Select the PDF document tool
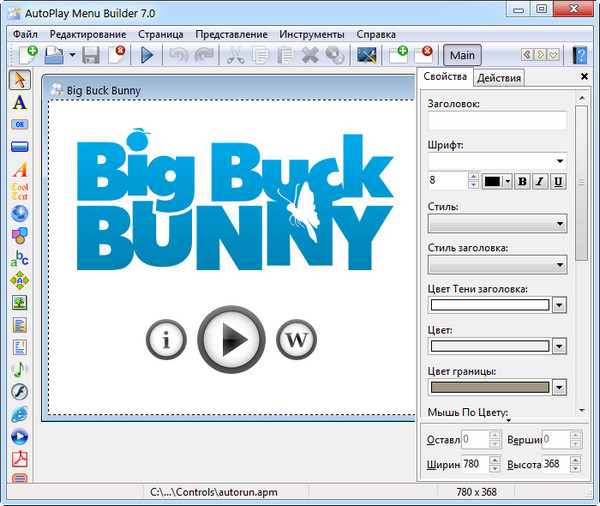Image resolution: width=600 pixels, height=506 pixels. (19, 459)
